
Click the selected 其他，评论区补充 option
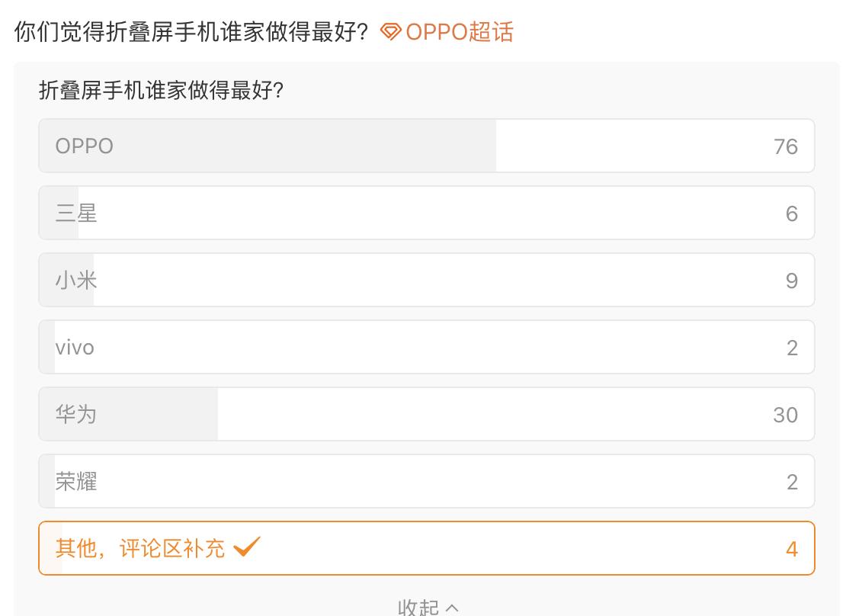click(426, 548)
